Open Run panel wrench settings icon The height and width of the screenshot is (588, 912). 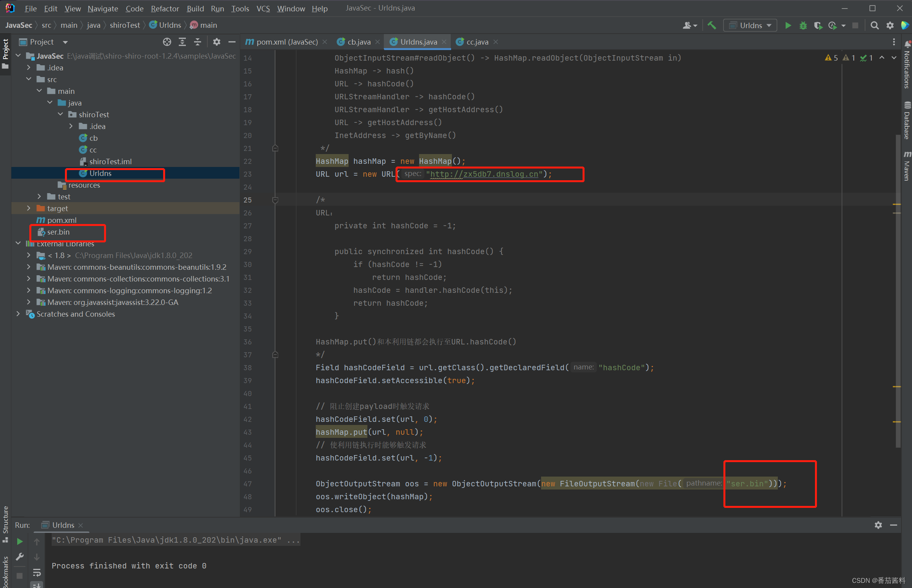point(20,557)
